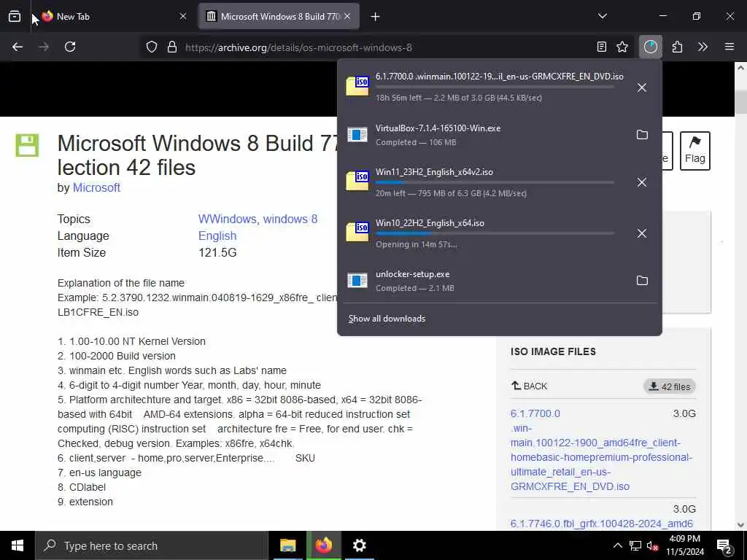Cancel the 6.1.7700.0 ISO download
Screen dimensions: 747x560
(x=642, y=87)
